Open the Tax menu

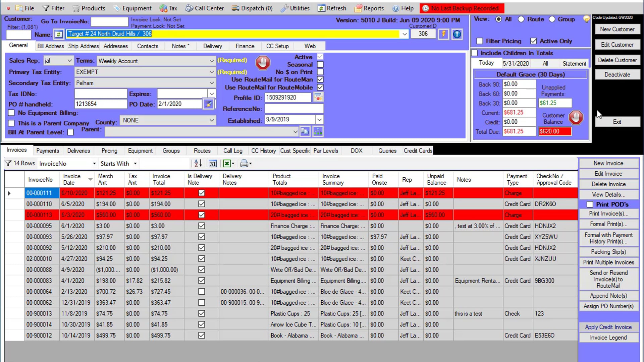(169, 8)
